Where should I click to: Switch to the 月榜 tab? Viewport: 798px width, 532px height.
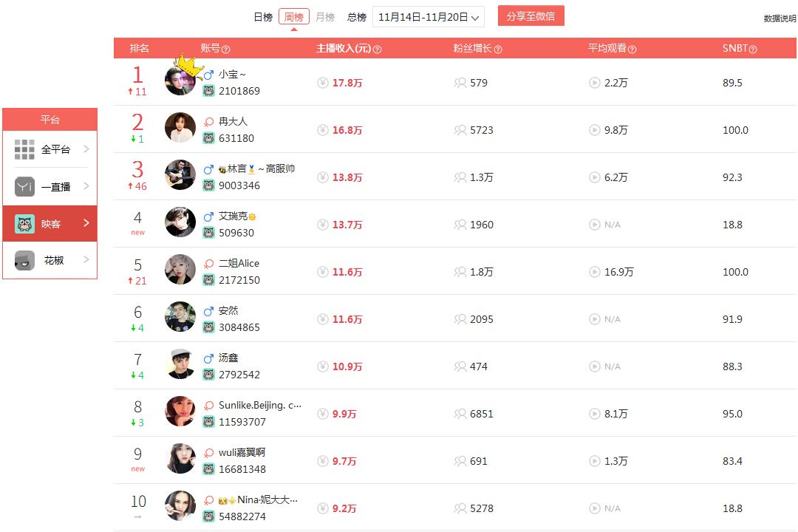point(325,17)
